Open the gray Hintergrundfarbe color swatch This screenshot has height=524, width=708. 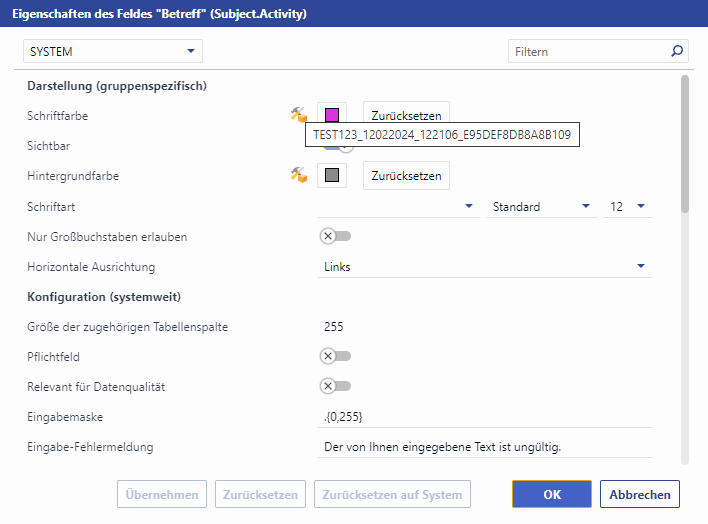tap(332, 176)
